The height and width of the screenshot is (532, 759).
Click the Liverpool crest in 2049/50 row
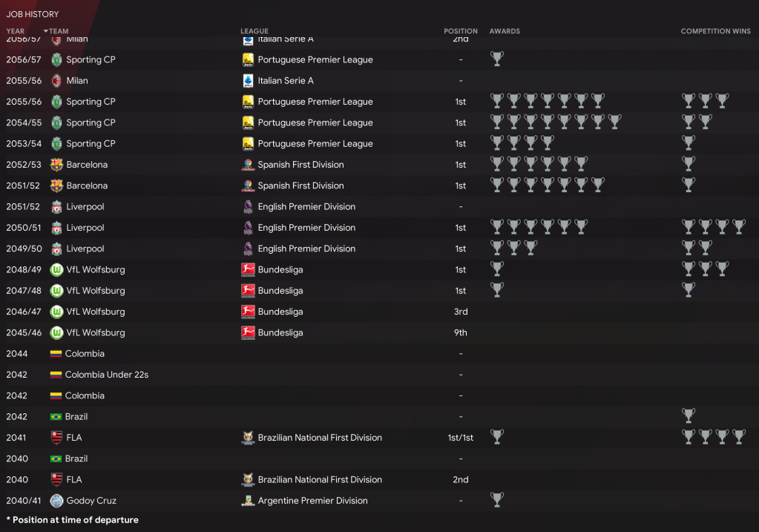(56, 249)
